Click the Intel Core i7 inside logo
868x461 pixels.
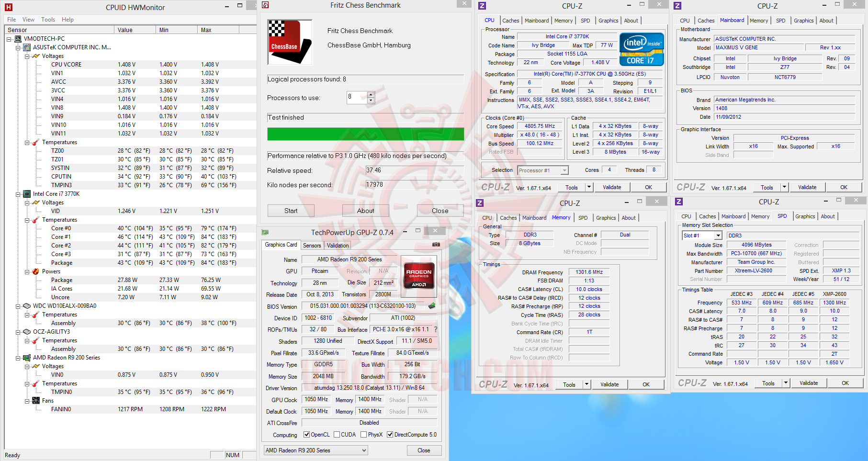642,49
